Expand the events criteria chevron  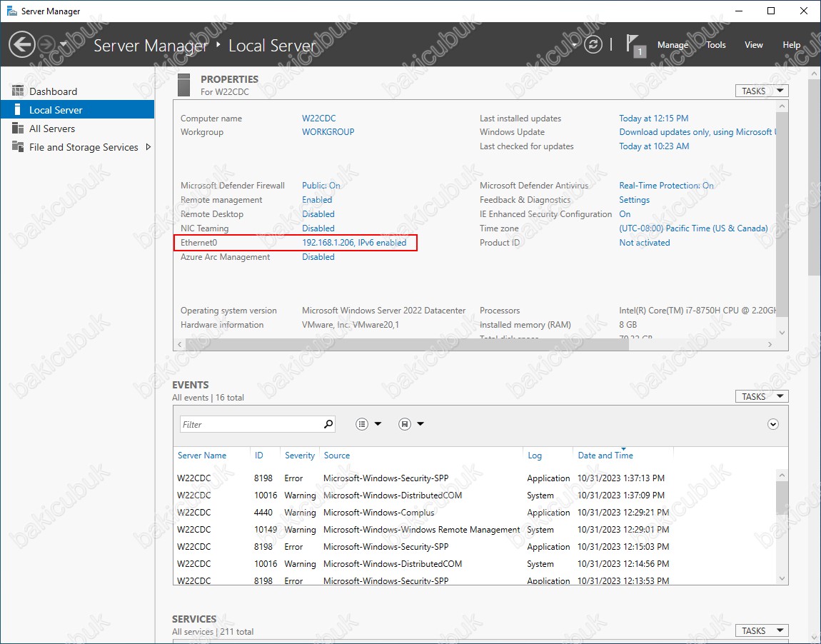click(773, 424)
